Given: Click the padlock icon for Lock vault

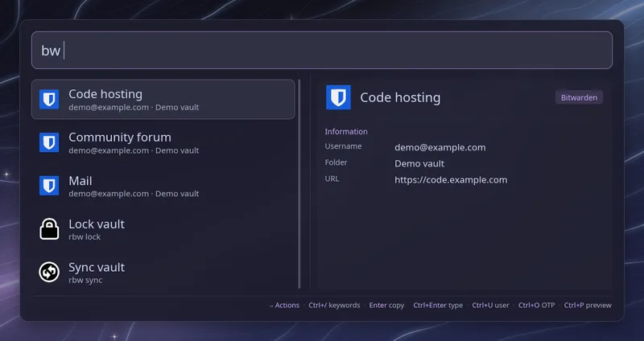Looking at the screenshot, I should pyautogui.click(x=49, y=229).
